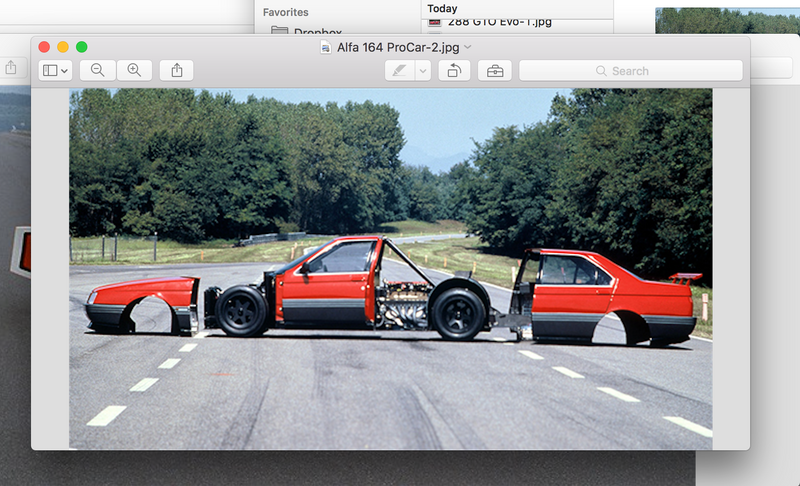800x486 pixels.
Task: Rotate the image left
Action: [x=454, y=71]
